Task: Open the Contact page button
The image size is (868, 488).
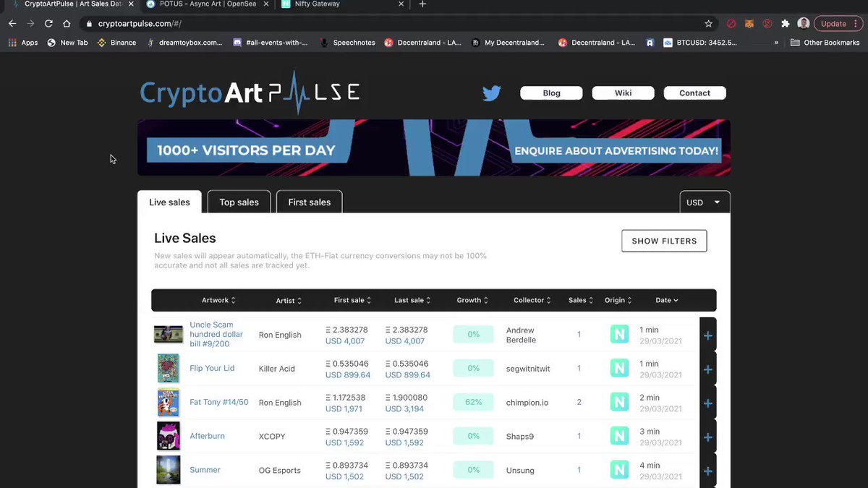Action: click(694, 93)
